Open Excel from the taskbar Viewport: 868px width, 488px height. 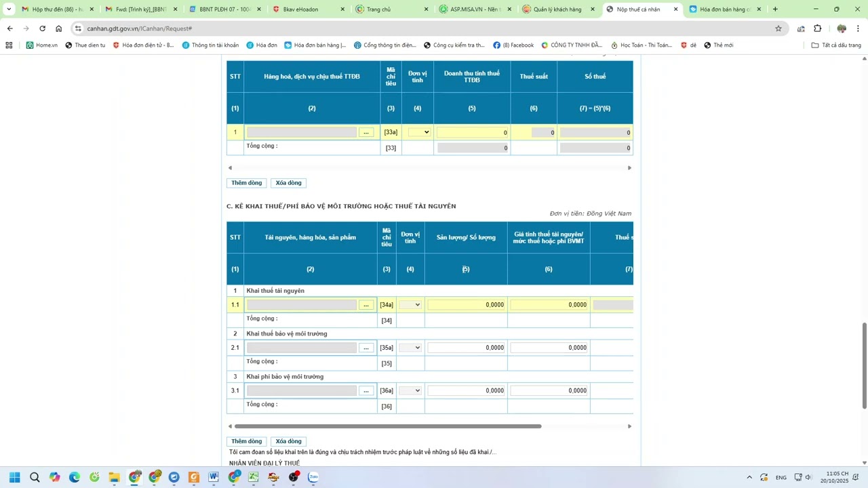(x=254, y=477)
